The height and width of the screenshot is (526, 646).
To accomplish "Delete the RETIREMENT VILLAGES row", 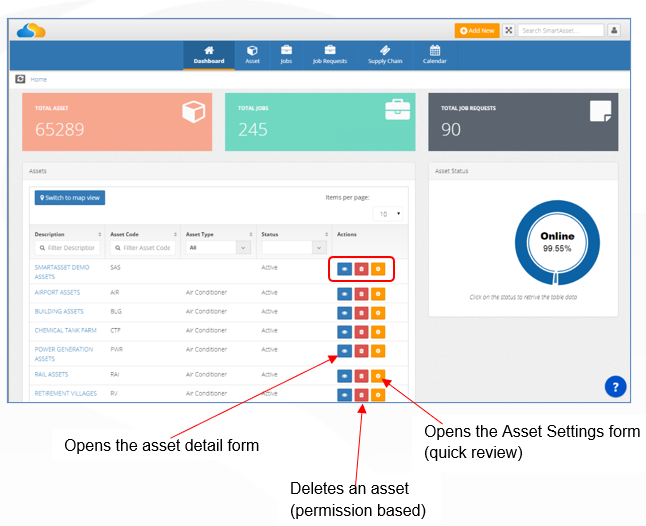I will coord(361,395).
